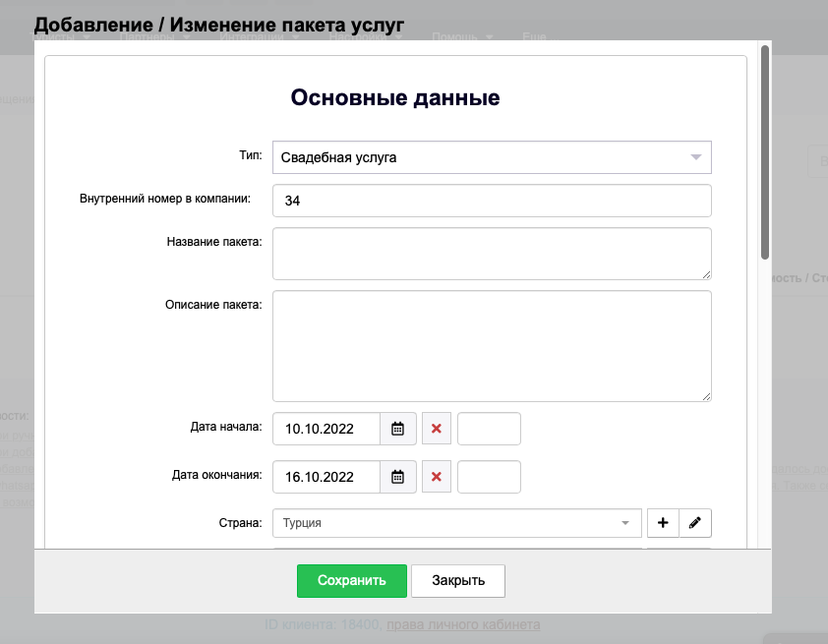
Task: Click the Дата окончания date field 16.10.2022
Action: [326, 477]
